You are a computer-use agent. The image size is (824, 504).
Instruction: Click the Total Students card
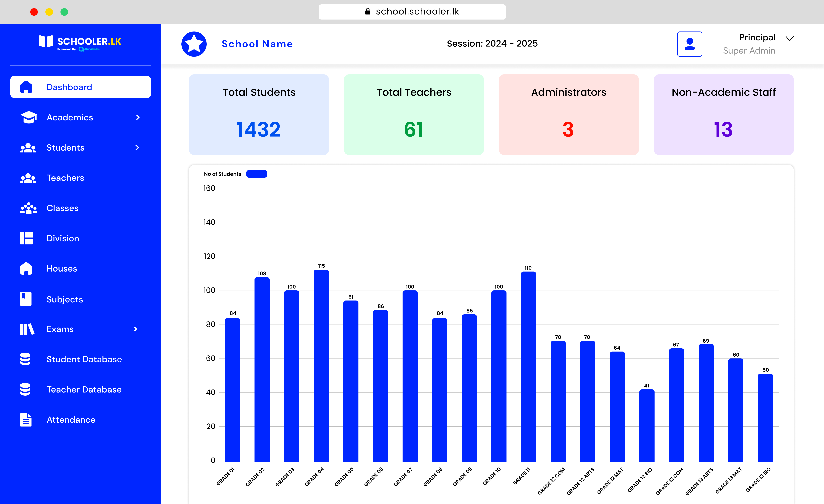point(258,114)
